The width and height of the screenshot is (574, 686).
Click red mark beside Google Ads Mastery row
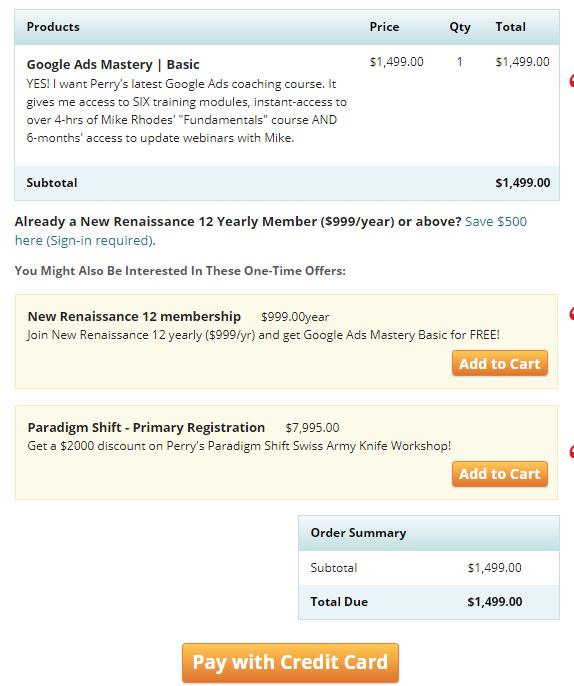[x=571, y=80]
